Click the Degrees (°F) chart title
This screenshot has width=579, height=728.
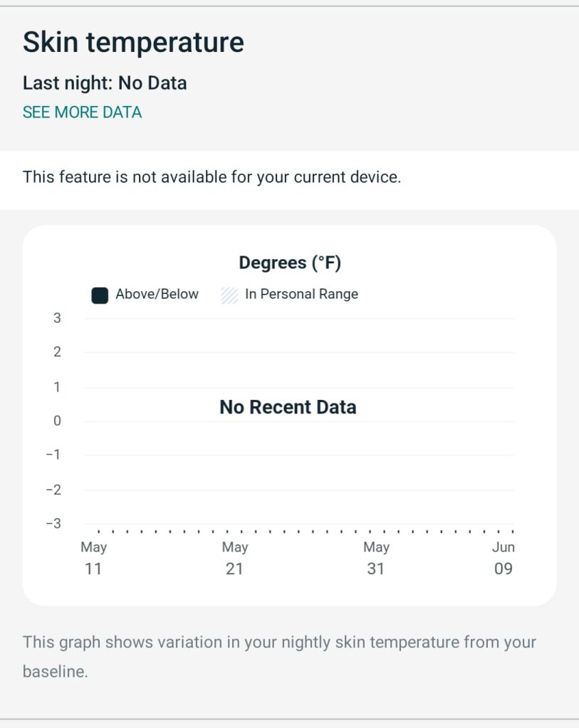tap(290, 263)
